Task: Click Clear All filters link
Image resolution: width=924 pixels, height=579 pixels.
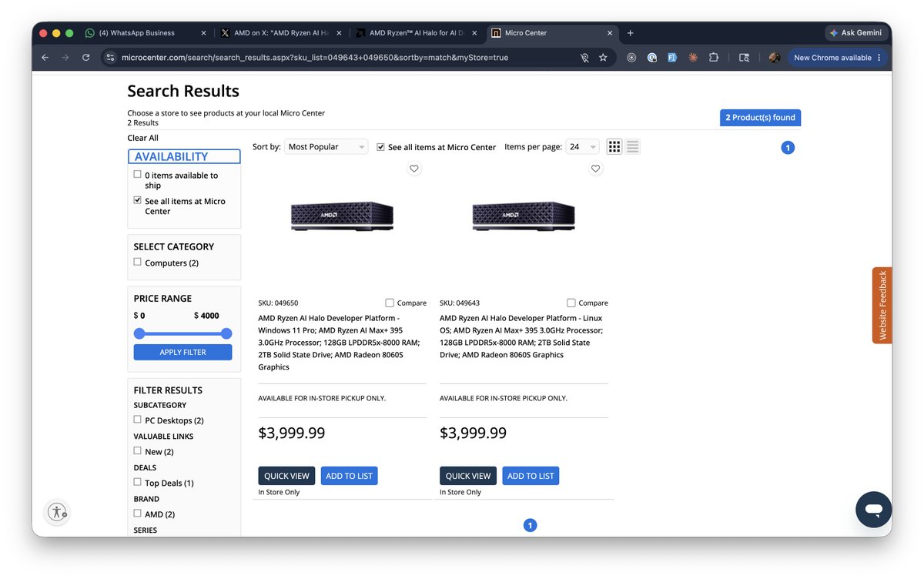Action: click(x=143, y=138)
